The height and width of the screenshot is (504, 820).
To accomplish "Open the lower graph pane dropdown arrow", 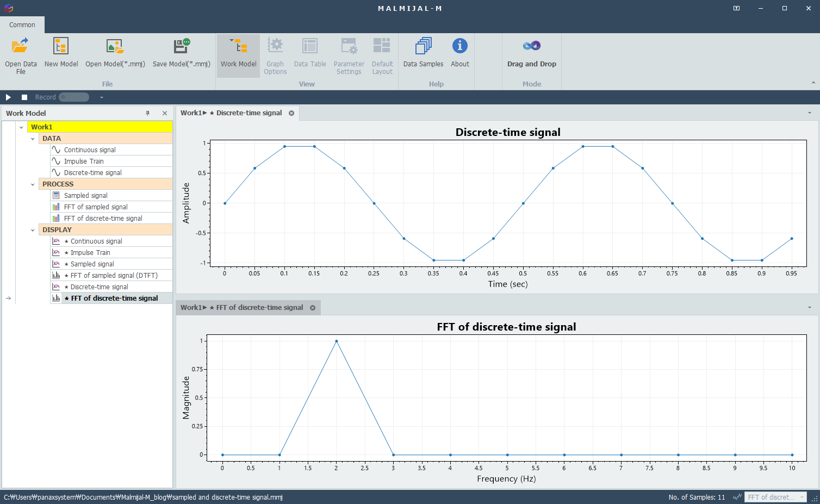I will tap(810, 308).
